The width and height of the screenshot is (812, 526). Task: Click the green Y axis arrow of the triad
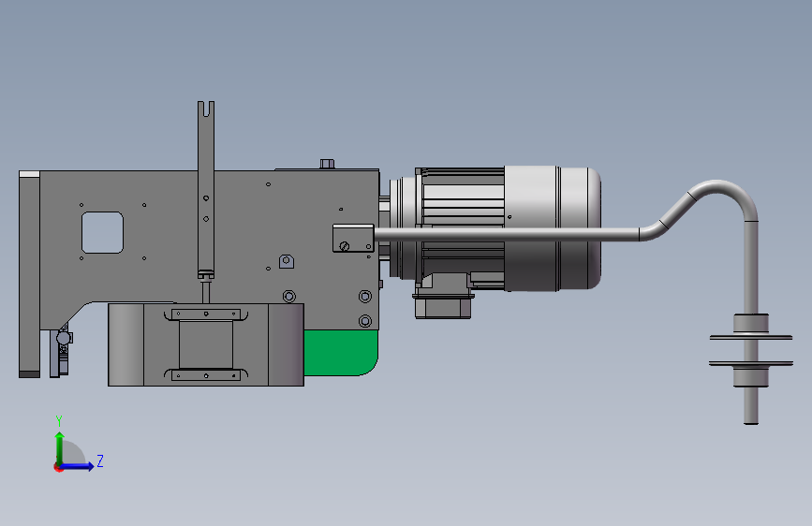coord(60,447)
